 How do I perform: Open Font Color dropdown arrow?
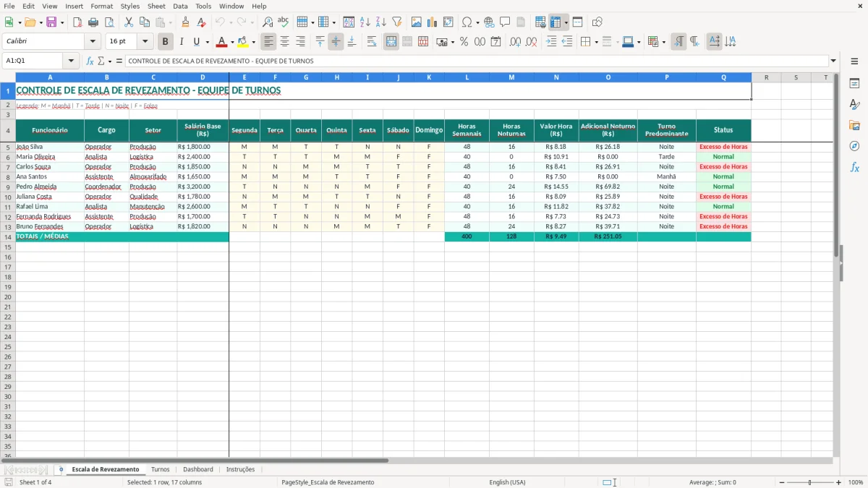point(232,42)
